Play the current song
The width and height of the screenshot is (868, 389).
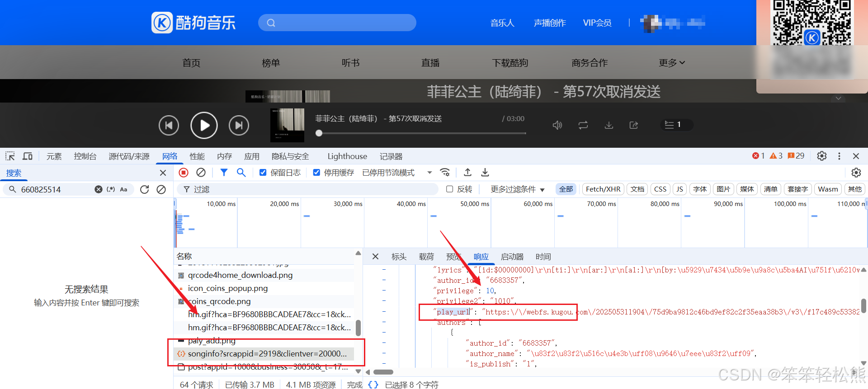pyautogui.click(x=204, y=125)
